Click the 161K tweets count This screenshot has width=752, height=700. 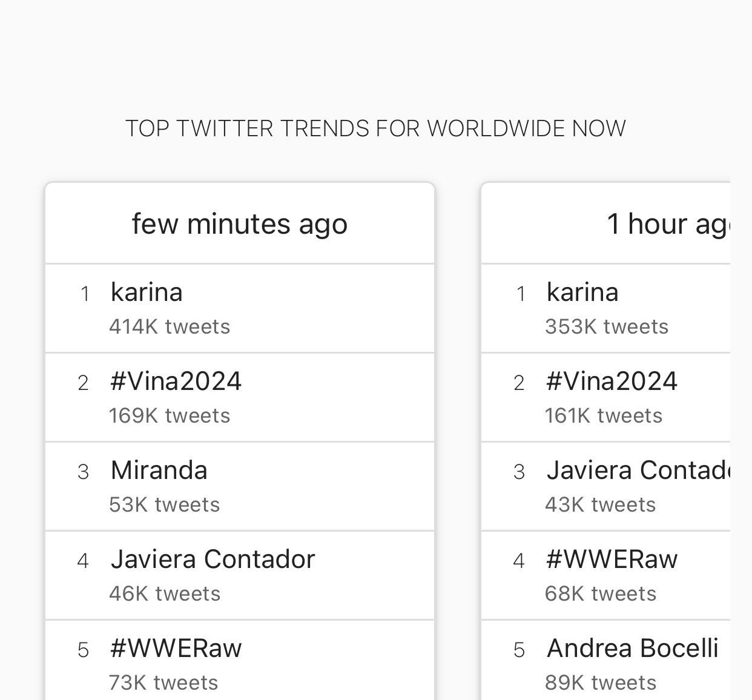(604, 416)
